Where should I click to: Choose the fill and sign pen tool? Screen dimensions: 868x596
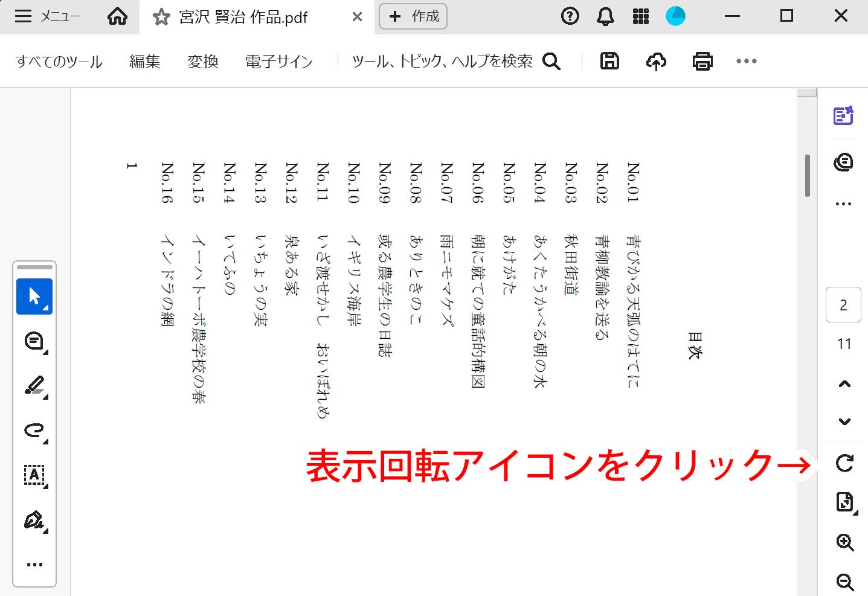click(34, 520)
